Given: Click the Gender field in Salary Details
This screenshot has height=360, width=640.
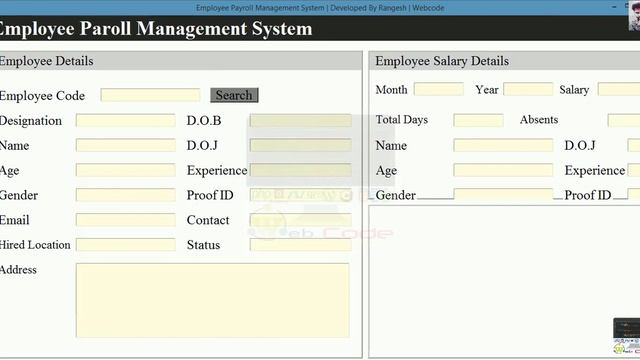Looking at the screenshot, I should tap(503, 194).
